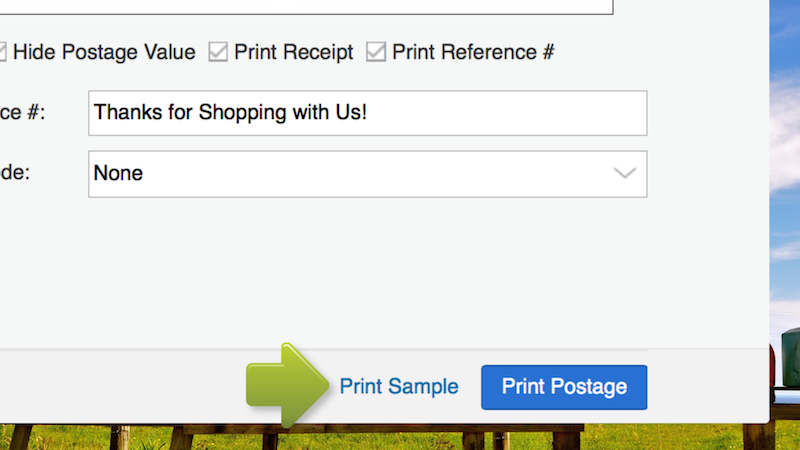Image resolution: width=800 pixels, height=450 pixels.
Task: Click the Cost Code field label
Action: coord(15,173)
